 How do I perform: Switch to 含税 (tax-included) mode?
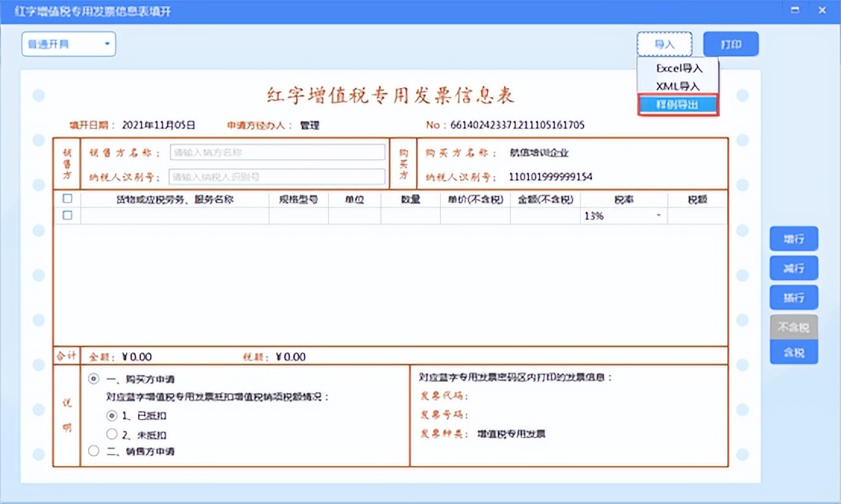(x=793, y=352)
